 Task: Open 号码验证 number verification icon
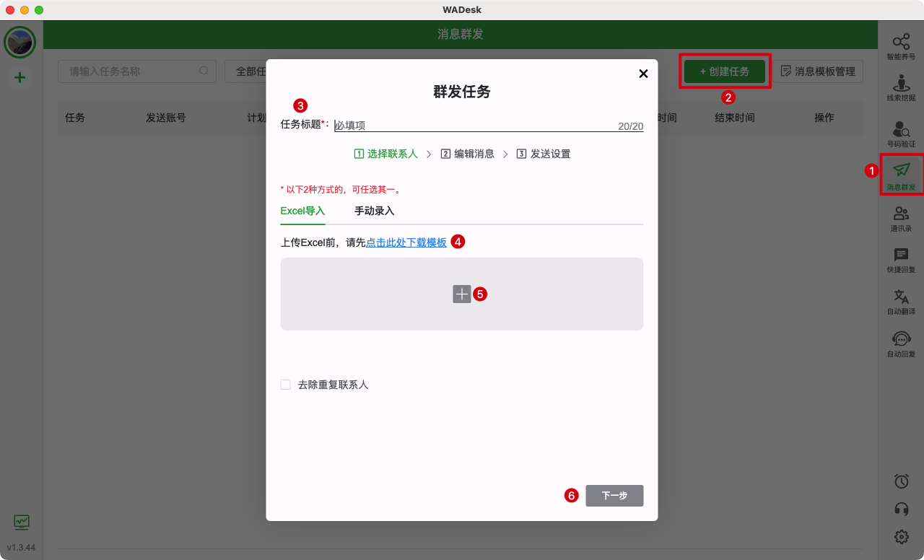901,134
